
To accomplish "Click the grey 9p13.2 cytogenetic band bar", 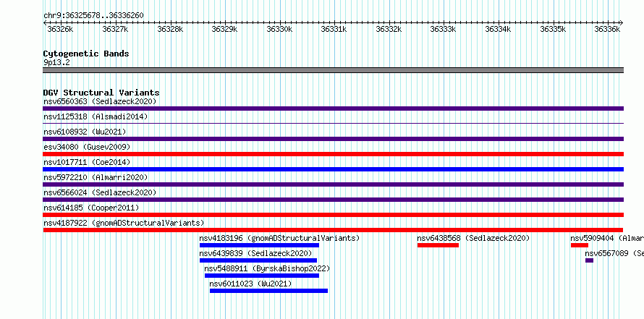I will click(x=333, y=70).
